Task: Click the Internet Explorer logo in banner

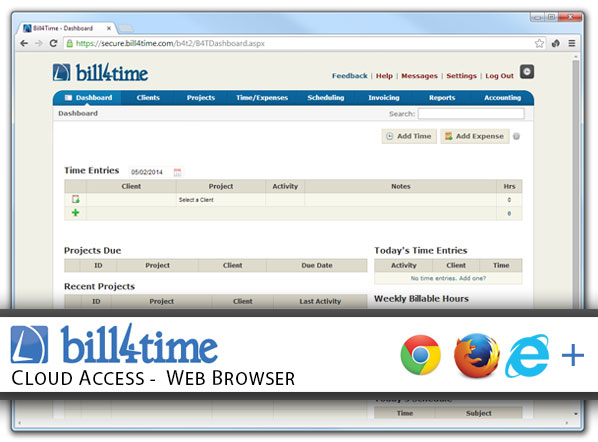Action: [527, 355]
